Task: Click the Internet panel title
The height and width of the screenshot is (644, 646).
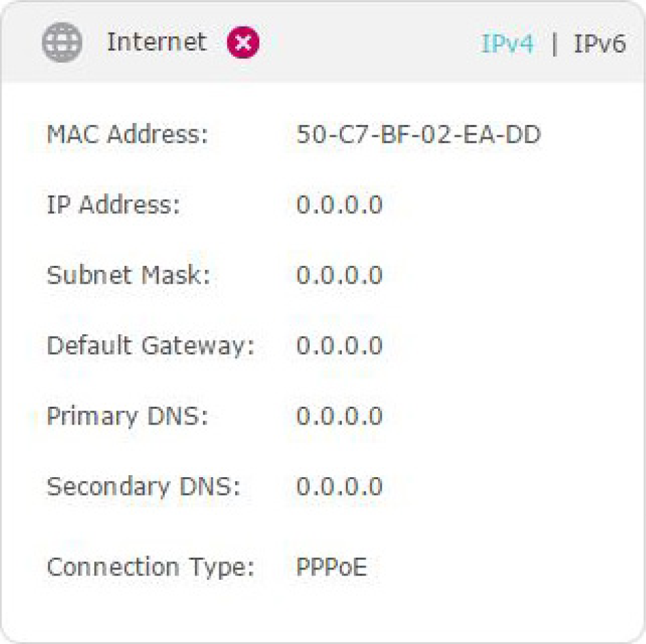Action: [x=157, y=42]
